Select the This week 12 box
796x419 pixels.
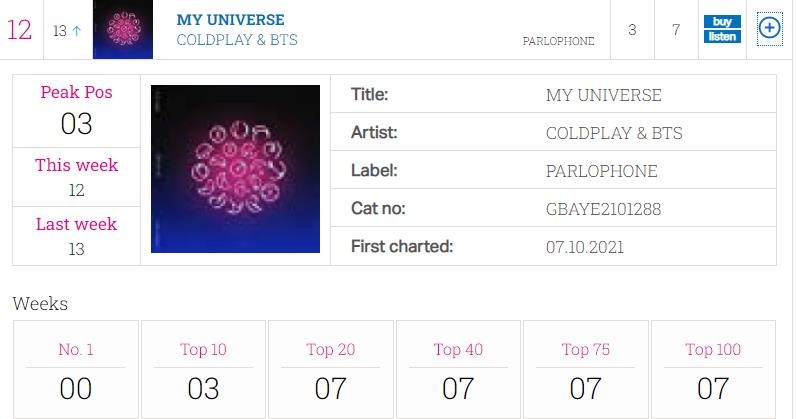click(x=76, y=177)
